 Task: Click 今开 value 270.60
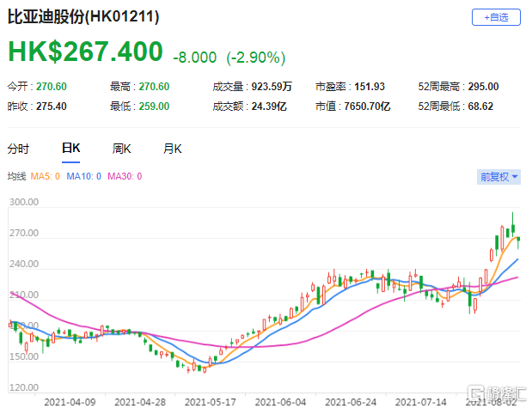(x=52, y=87)
